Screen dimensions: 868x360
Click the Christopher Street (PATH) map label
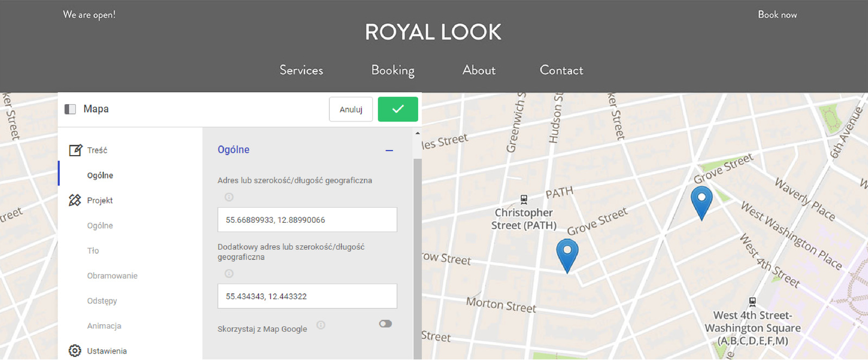(524, 219)
